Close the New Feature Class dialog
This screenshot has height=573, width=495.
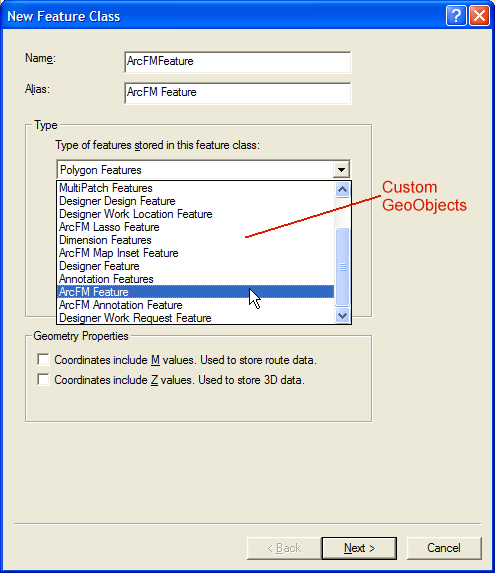click(479, 16)
